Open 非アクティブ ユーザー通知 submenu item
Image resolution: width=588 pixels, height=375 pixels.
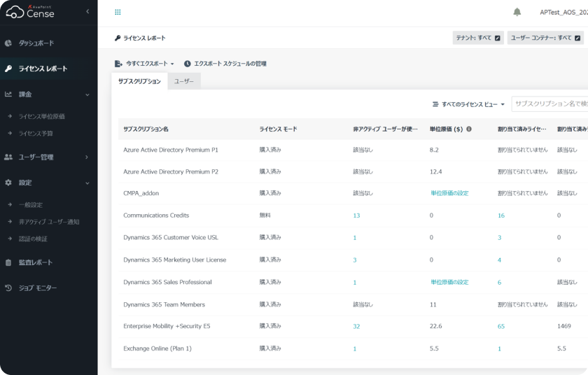pos(49,221)
